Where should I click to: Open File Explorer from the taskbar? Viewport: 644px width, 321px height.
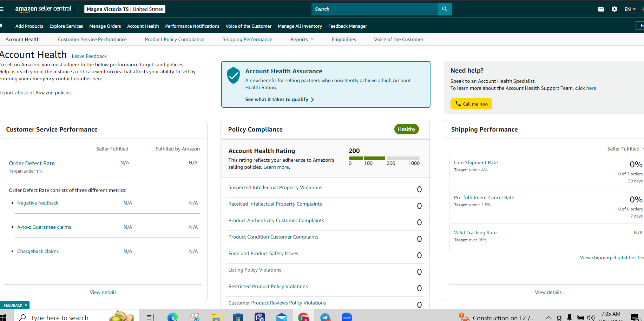pos(216,317)
